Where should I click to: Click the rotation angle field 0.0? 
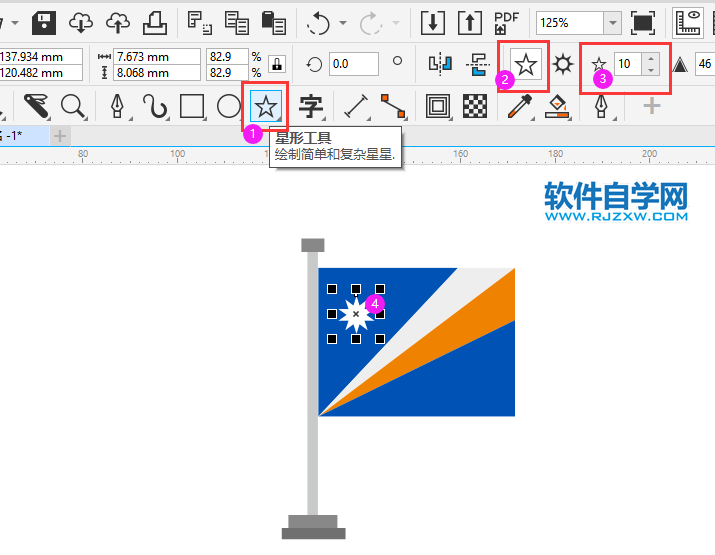[x=353, y=64]
